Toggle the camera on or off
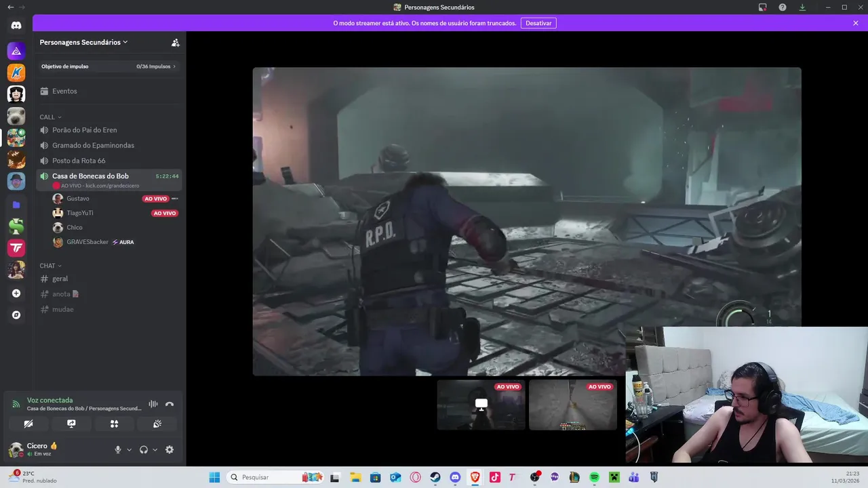 point(28,424)
